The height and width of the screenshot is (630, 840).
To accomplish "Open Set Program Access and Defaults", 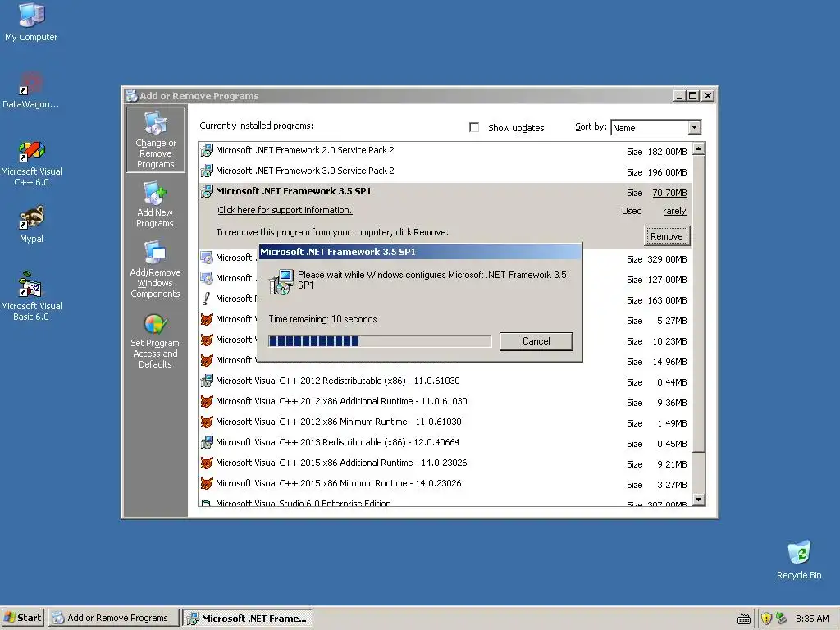I will 155,341.
